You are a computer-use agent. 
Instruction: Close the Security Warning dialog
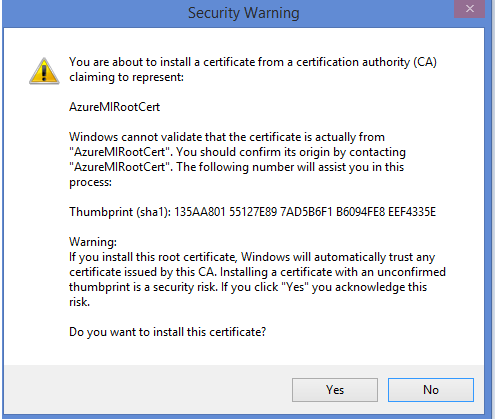[x=469, y=9]
